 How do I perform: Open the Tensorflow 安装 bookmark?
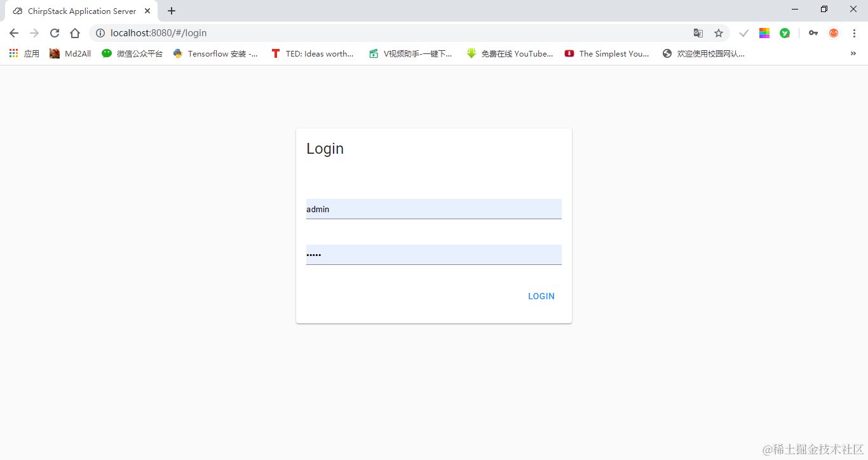click(x=215, y=54)
